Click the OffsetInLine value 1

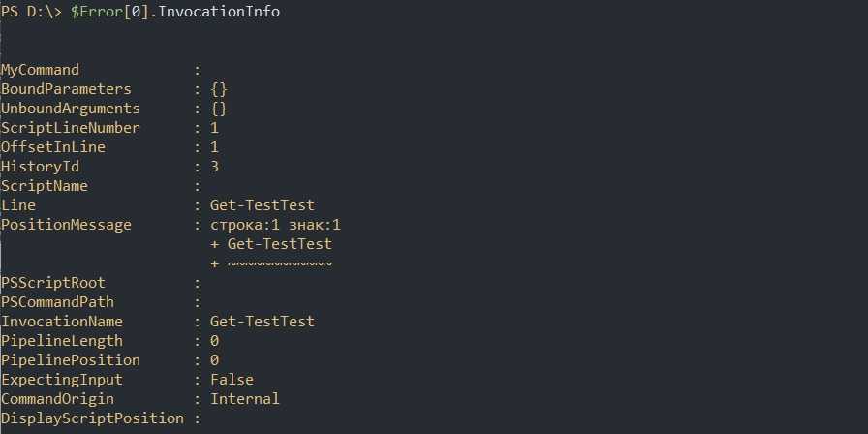coord(214,147)
